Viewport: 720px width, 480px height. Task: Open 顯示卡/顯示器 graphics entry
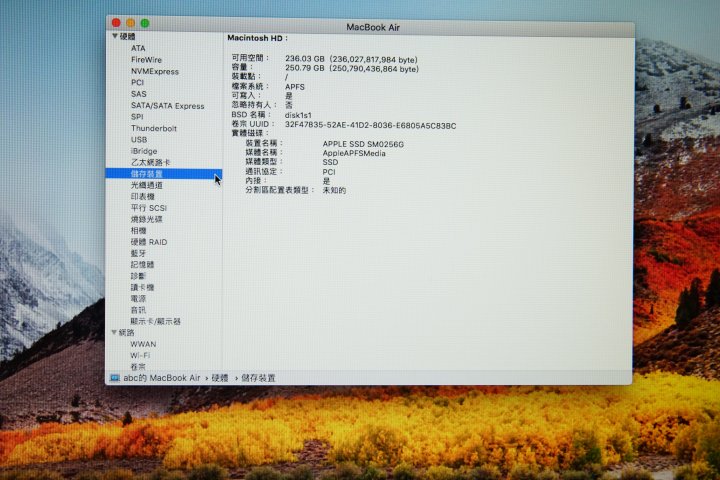coord(156,322)
